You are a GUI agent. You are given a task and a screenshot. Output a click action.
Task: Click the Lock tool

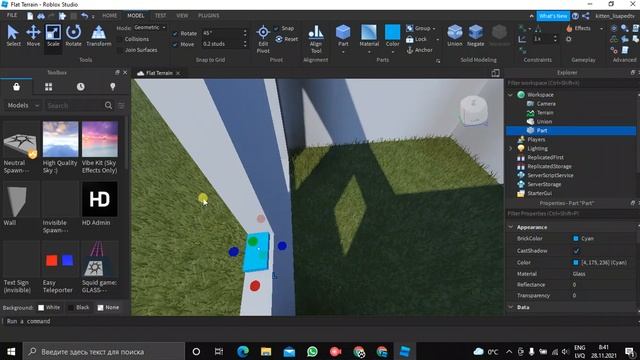[416, 39]
